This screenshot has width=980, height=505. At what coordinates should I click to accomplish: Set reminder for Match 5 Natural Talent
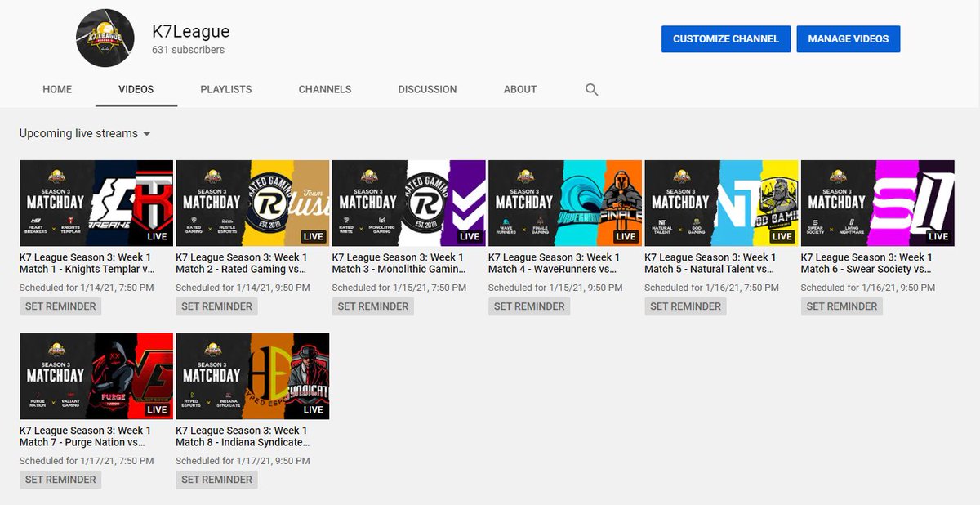tap(685, 306)
